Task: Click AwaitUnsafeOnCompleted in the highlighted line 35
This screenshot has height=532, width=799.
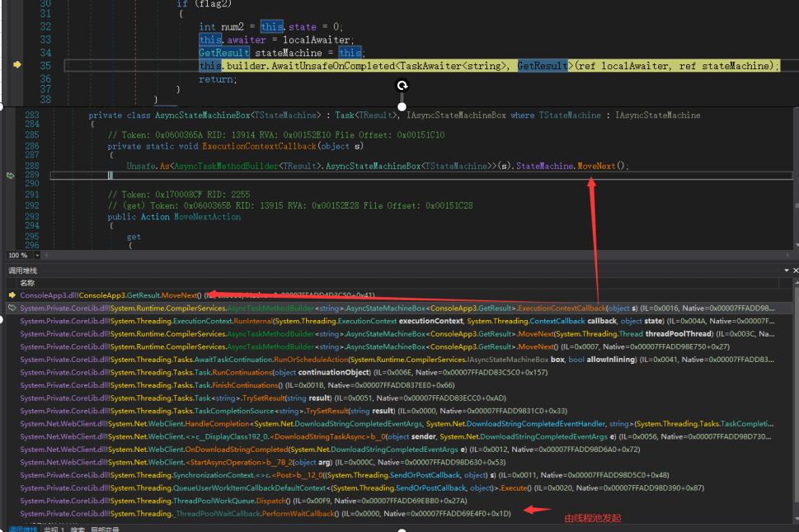Action: point(333,66)
